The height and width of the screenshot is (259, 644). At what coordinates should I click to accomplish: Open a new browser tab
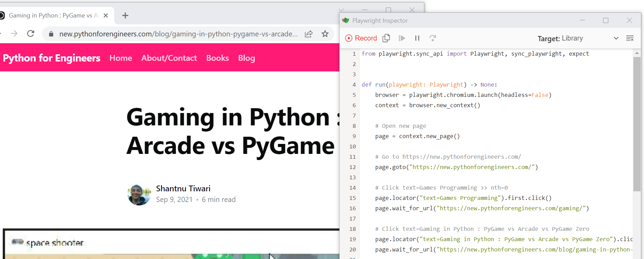point(125,15)
